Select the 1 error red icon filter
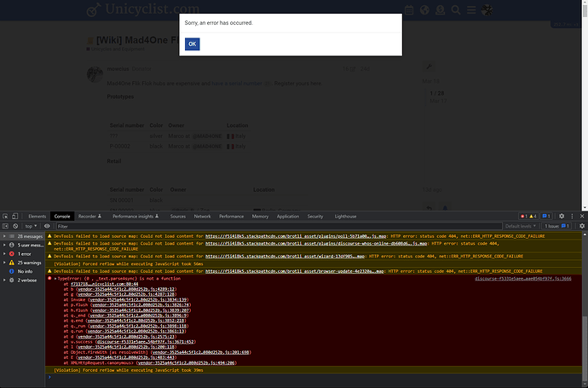The height and width of the screenshot is (388, 588). (12, 254)
